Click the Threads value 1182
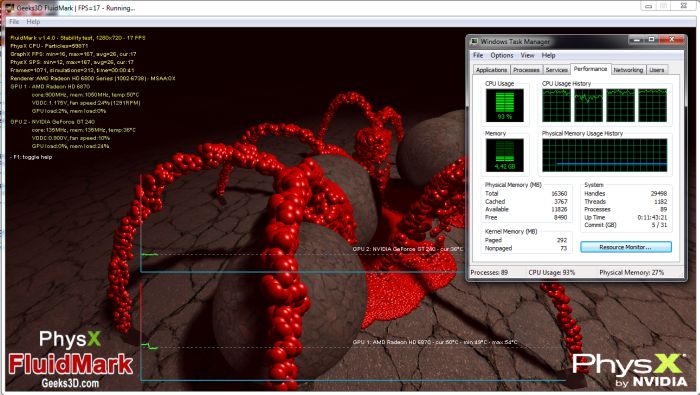 [x=661, y=201]
